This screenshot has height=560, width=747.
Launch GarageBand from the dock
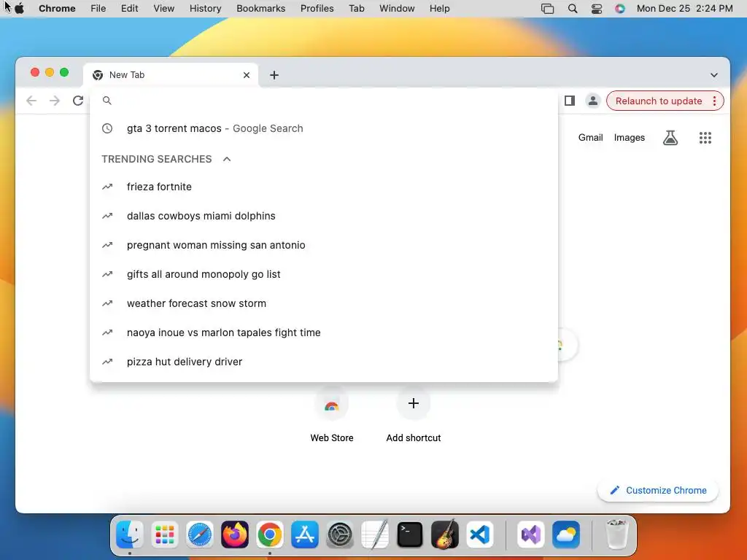445,534
